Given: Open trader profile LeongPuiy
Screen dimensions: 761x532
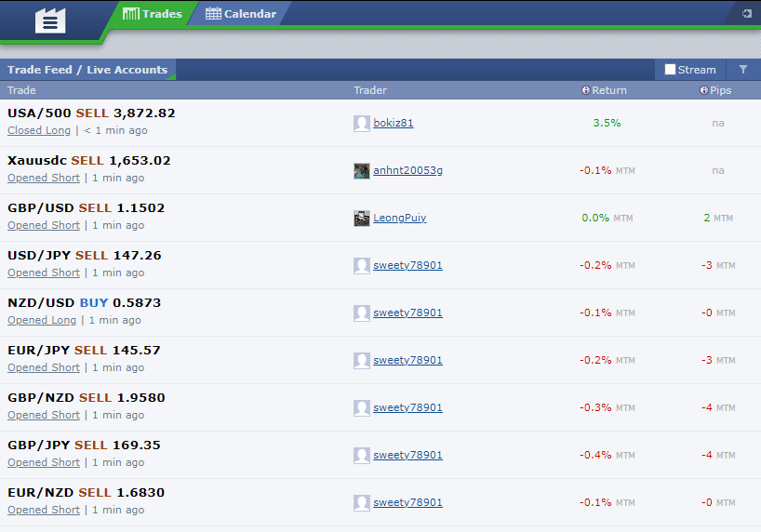Looking at the screenshot, I should 399,218.
